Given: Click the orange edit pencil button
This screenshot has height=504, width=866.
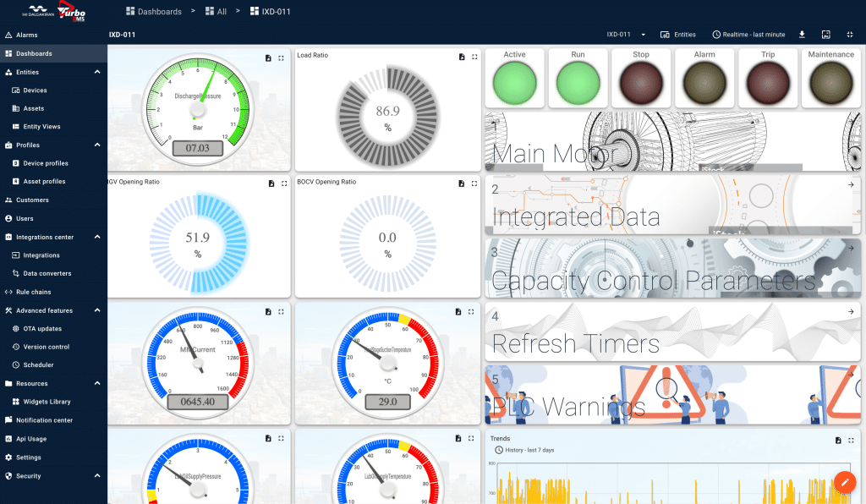Looking at the screenshot, I should (x=844, y=480).
